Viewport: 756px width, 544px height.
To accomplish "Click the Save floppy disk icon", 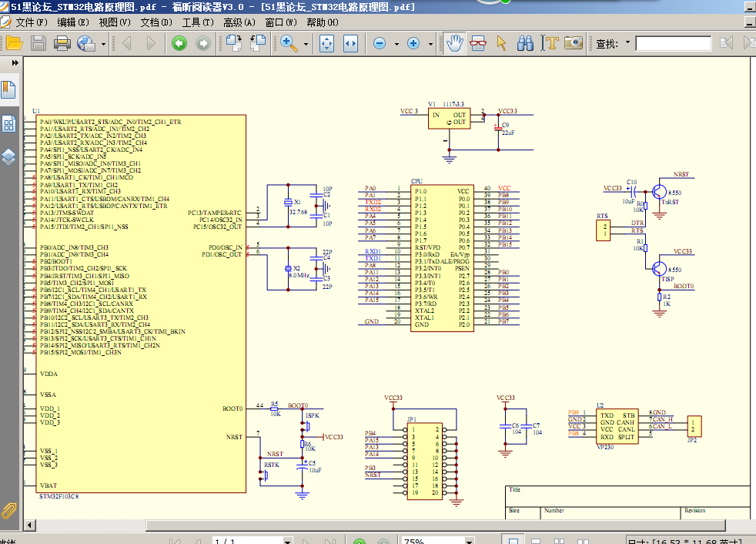I will (x=38, y=43).
